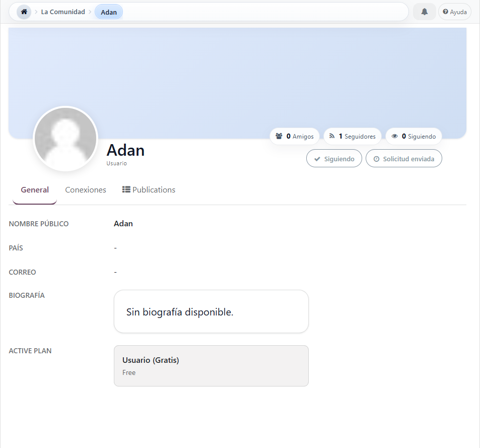Go to home via house icon
Screen dimensions: 480x448
[24, 12]
